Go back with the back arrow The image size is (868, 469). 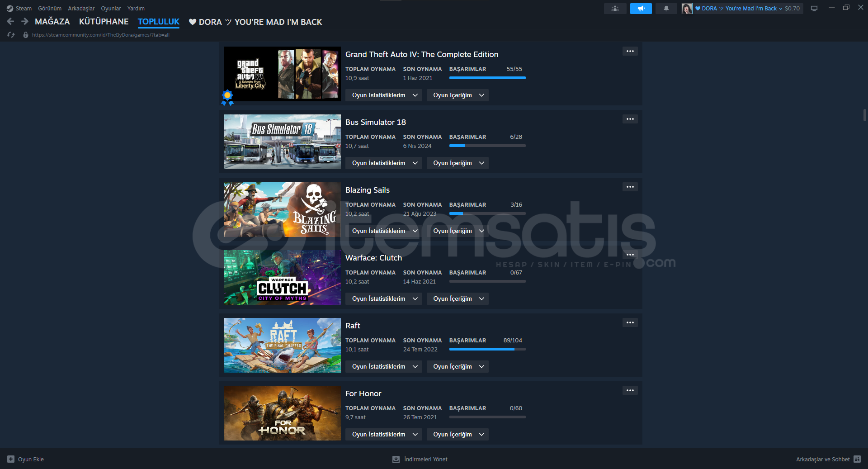[10, 22]
